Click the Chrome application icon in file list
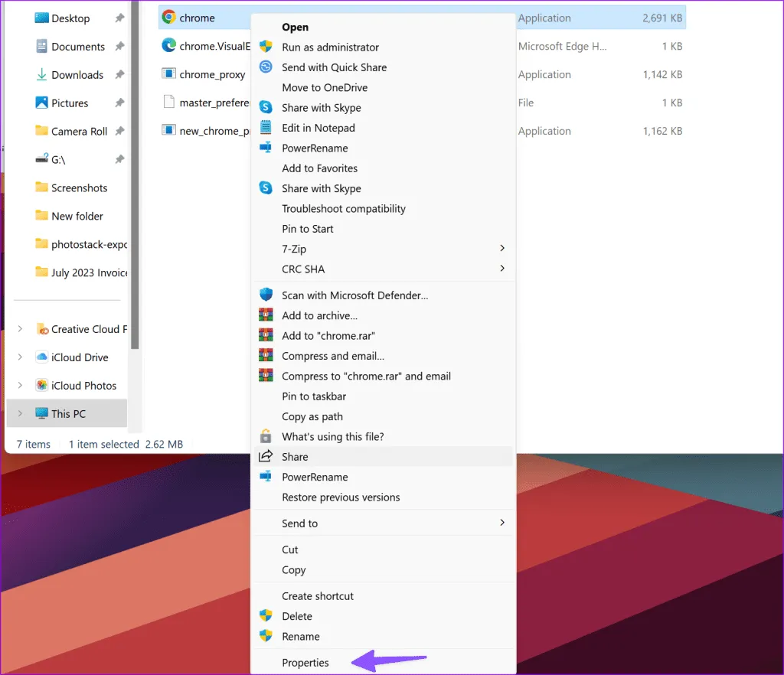This screenshot has width=784, height=675. click(x=168, y=18)
